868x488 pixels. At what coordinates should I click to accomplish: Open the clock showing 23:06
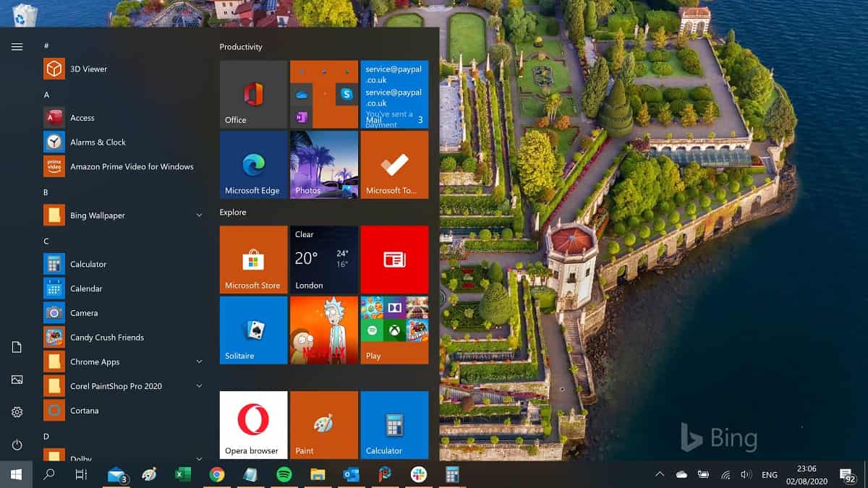(807, 474)
